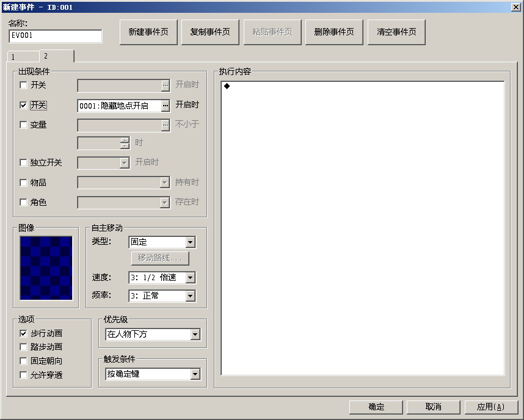The width and height of the screenshot is (524, 420).
Task: Click the 0001:隐藏地点开启 switch field
Action: [x=120, y=106]
